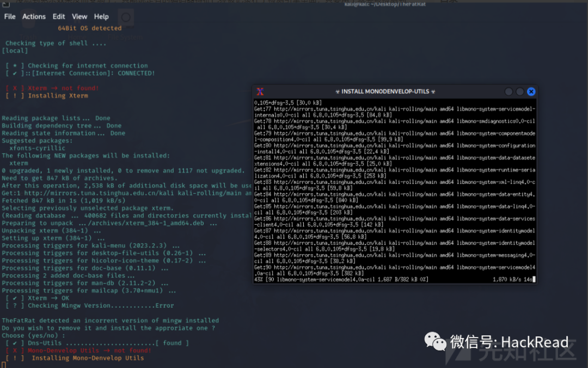Click 'After this operation, 2,538 kB' line

click(127, 186)
